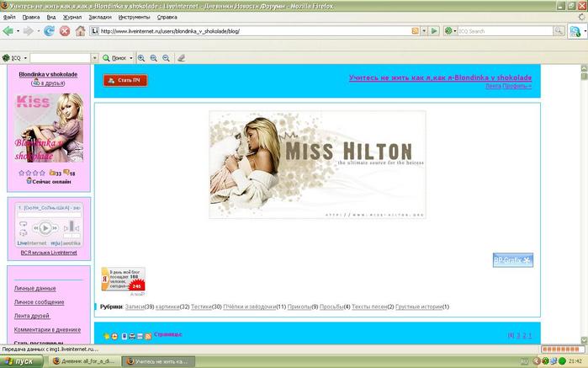This screenshot has height=368, width=588.
Task: Click the highlighter eraser toolbar icon
Action: point(181,58)
